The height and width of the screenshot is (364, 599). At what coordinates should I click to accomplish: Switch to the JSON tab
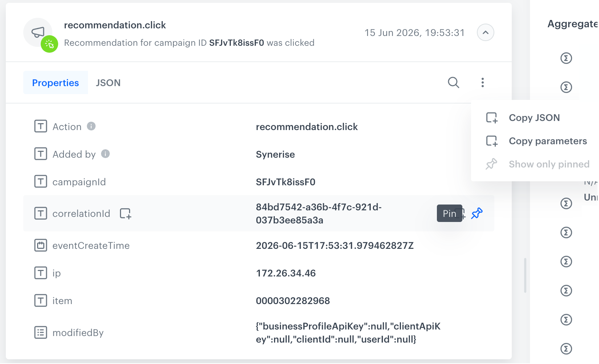[108, 83]
